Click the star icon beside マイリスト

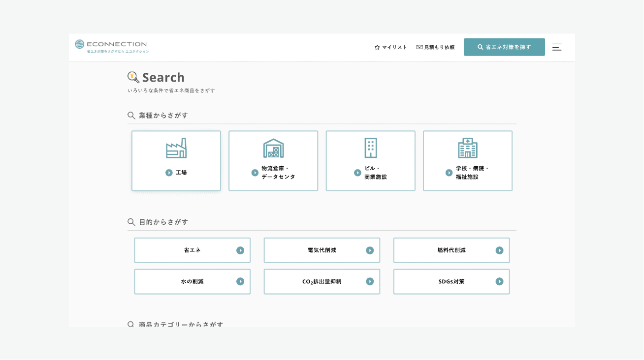click(377, 47)
